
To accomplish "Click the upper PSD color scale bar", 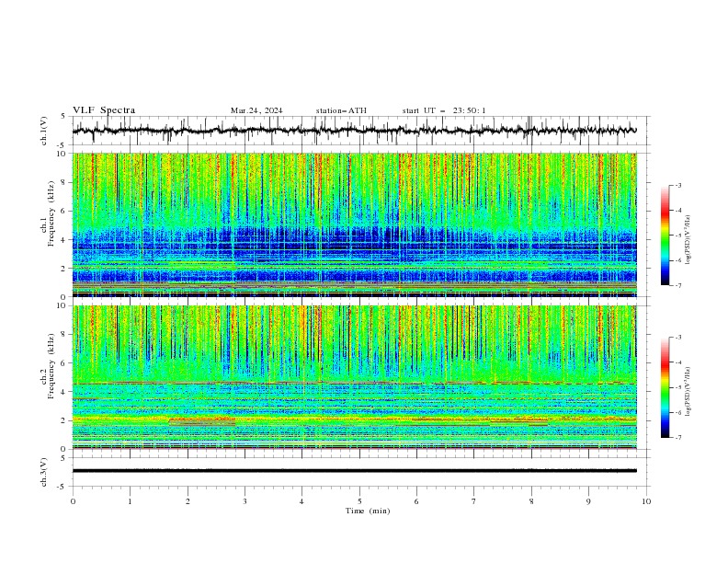I will 665,235.
